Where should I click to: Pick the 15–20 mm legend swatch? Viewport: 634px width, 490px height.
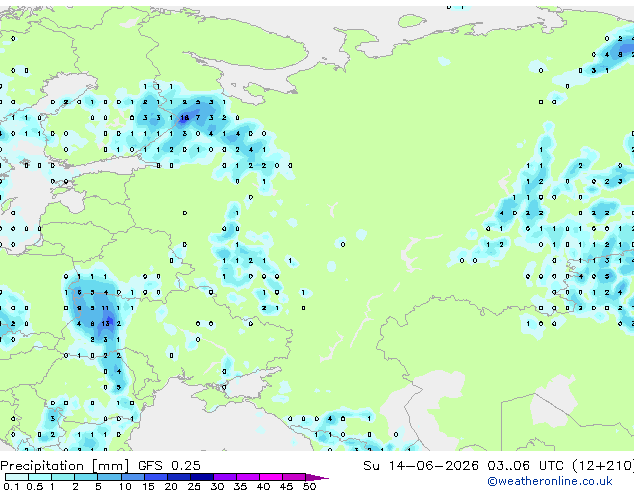(x=155, y=477)
